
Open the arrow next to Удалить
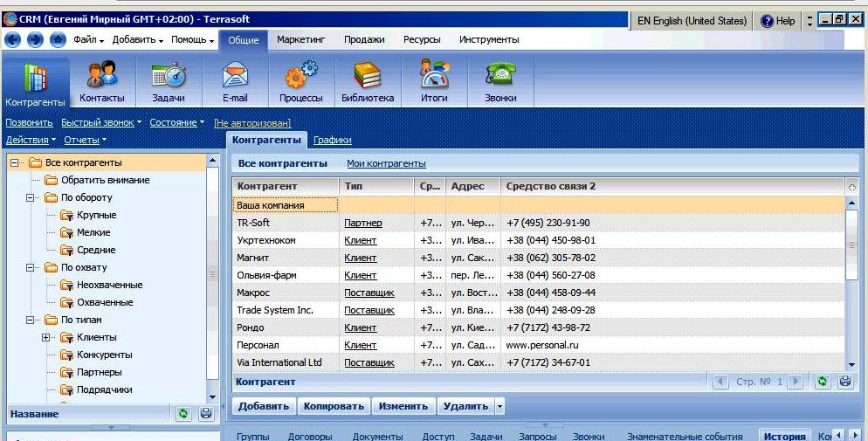[x=499, y=407]
